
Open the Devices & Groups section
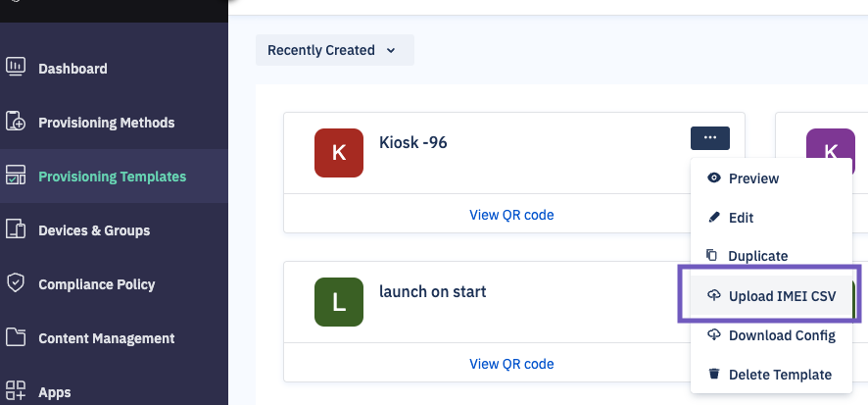[x=94, y=230]
